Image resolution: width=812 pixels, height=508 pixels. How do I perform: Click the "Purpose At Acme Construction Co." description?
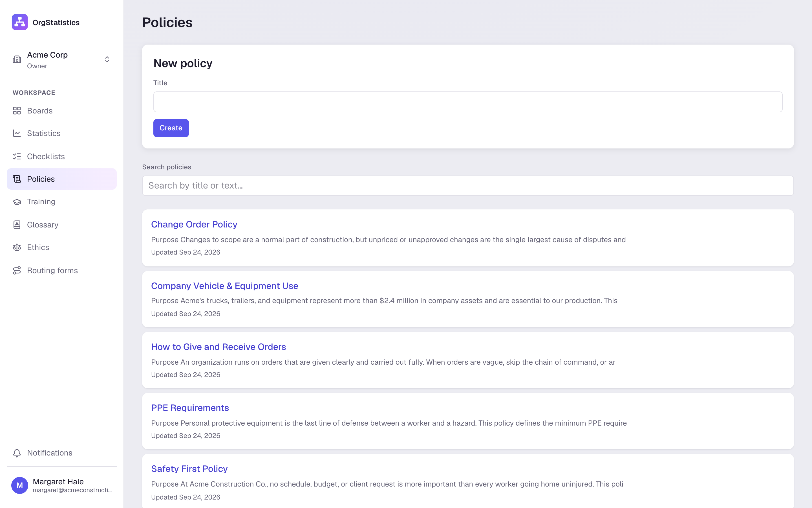coord(387,484)
